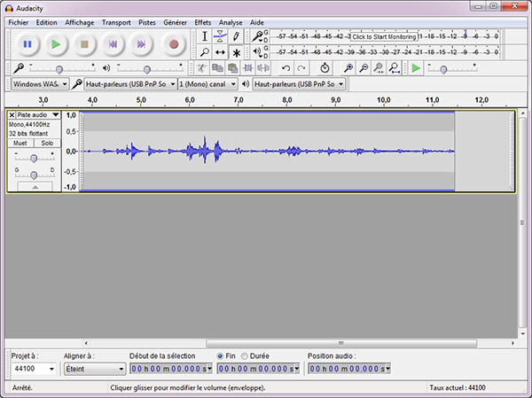Open the Position audio time format arrow
532x398 pixels.
[387, 369]
